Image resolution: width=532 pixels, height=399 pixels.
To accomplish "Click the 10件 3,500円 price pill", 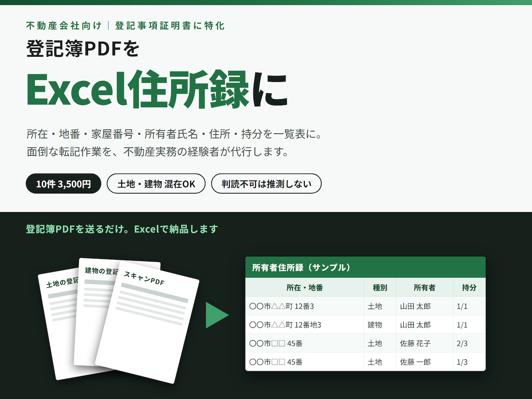I will pos(64,184).
